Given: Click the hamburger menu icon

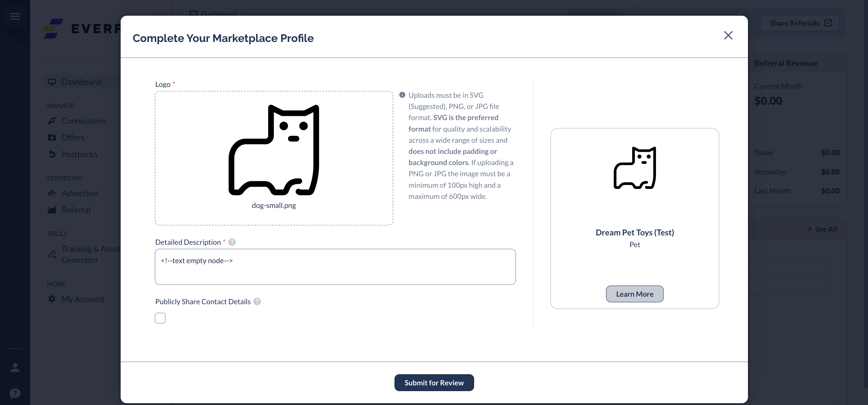Looking at the screenshot, I should click(x=15, y=16).
